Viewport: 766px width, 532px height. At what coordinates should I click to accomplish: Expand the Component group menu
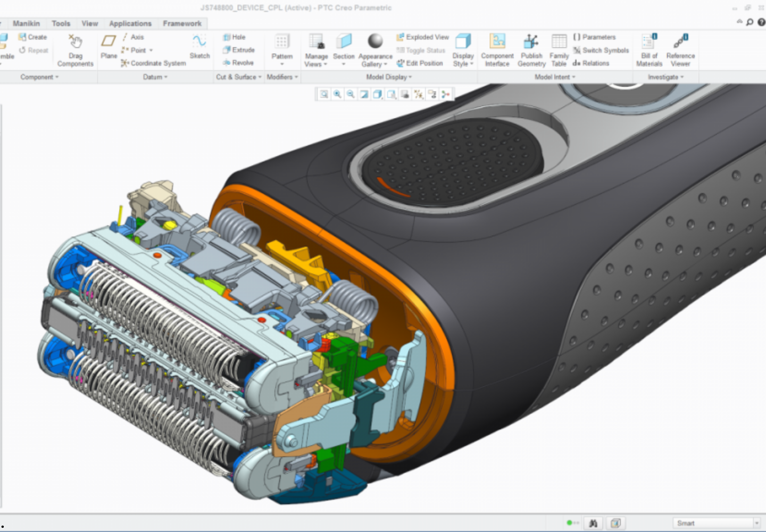click(x=39, y=77)
